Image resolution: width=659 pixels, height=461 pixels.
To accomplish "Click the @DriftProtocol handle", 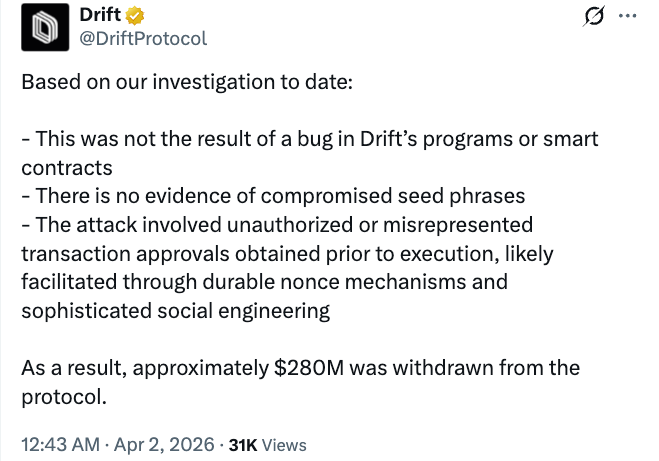I will coord(142,39).
